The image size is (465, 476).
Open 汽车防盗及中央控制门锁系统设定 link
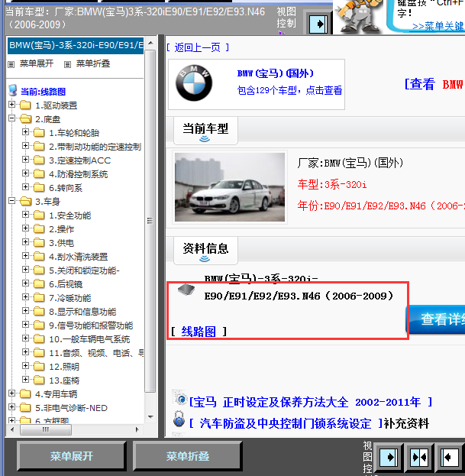286,423
